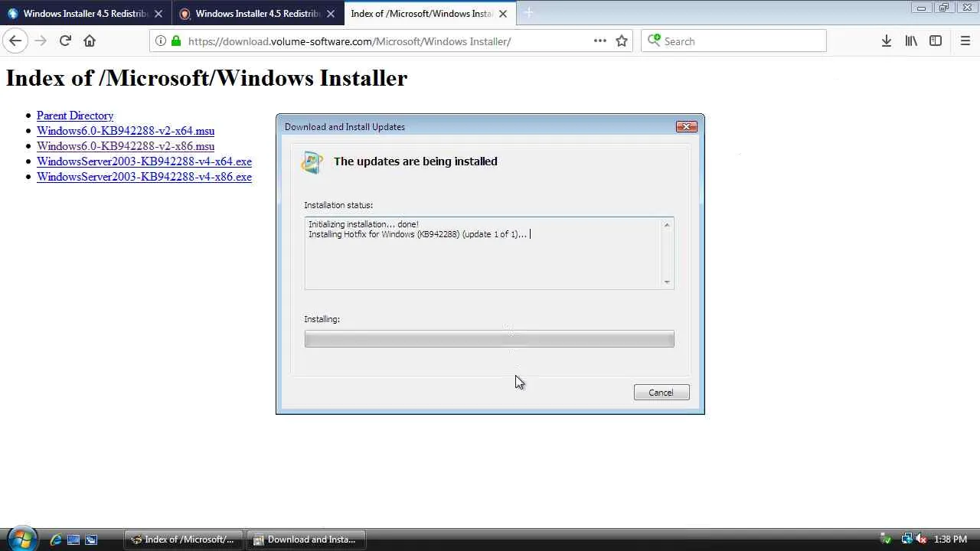Click the 'Installing Hotfix for Windows (KB942288)' line
Viewport: 980px width, 551px height.
pos(417,234)
